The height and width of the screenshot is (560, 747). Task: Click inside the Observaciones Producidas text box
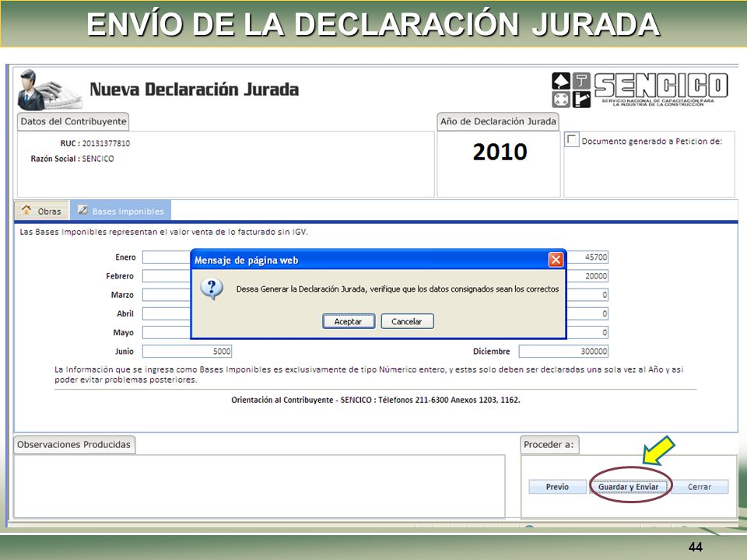point(259,486)
